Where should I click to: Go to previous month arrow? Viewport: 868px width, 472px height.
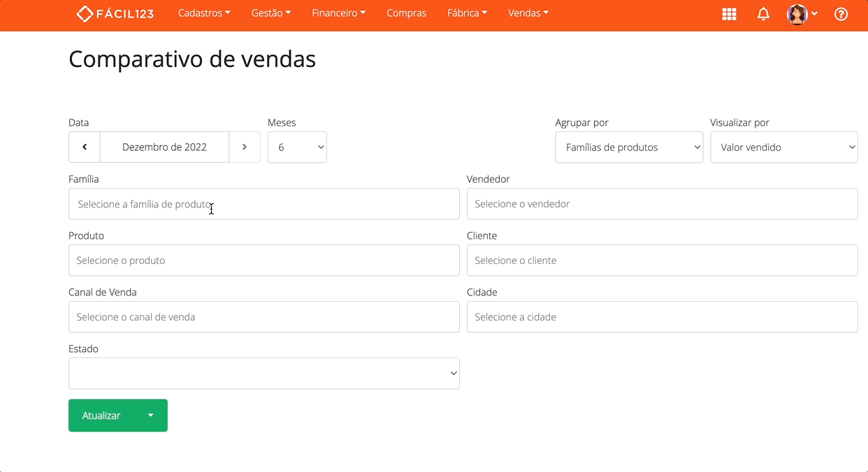tap(85, 147)
